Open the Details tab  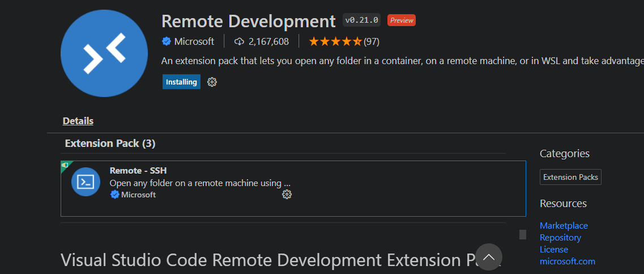click(x=78, y=121)
